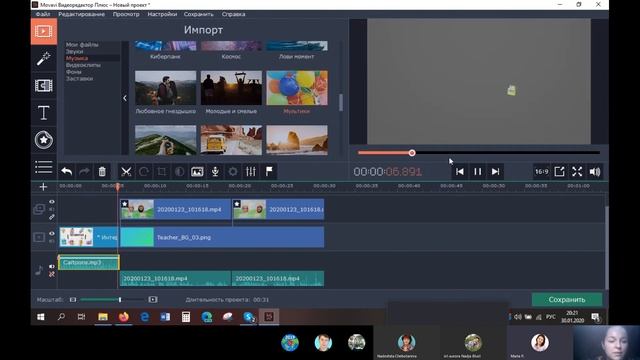The width and height of the screenshot is (640, 360).
Task: Open clip properties gear icon
Action: click(x=233, y=171)
